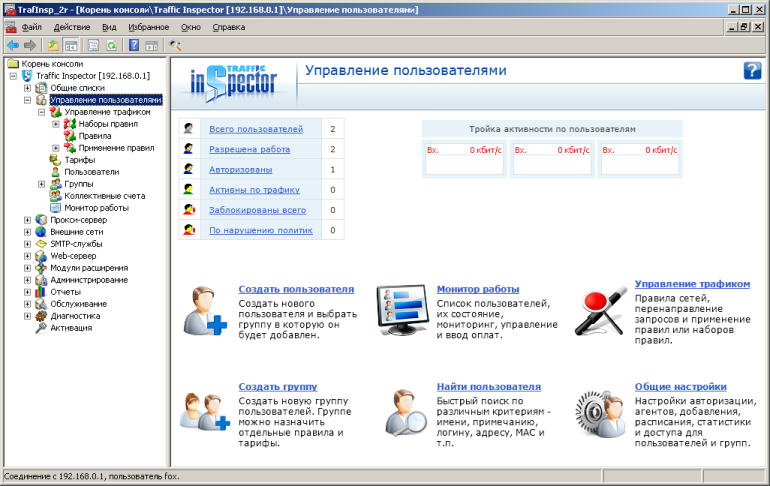Go up one level folder icon
Viewport: 770px width, 486px height.
tap(53, 46)
